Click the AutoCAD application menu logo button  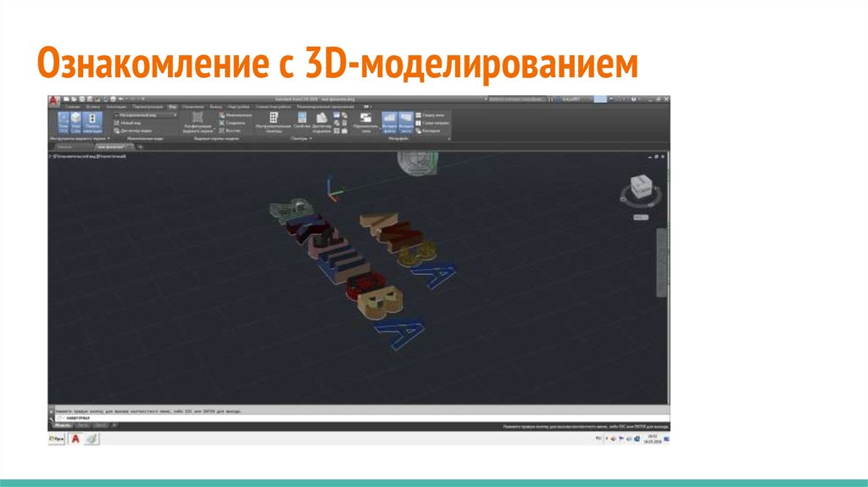53,101
